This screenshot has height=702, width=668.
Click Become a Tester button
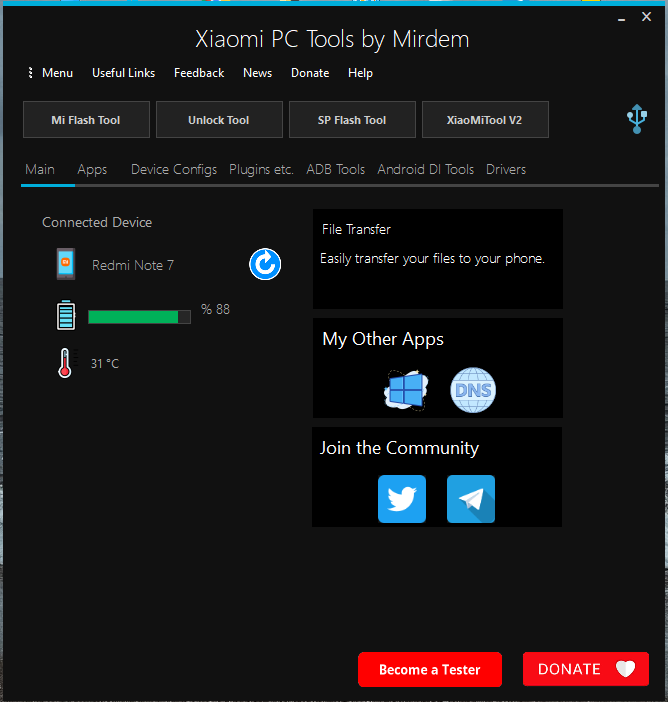pos(430,669)
